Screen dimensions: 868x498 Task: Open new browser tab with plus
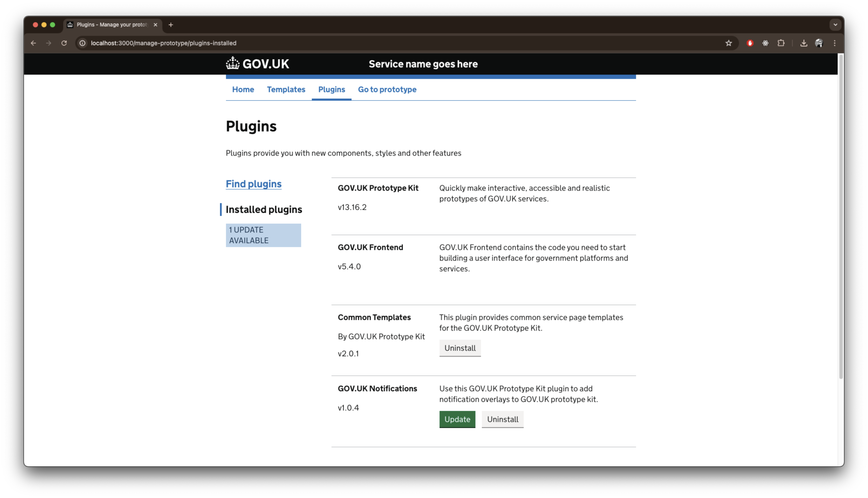tap(171, 25)
